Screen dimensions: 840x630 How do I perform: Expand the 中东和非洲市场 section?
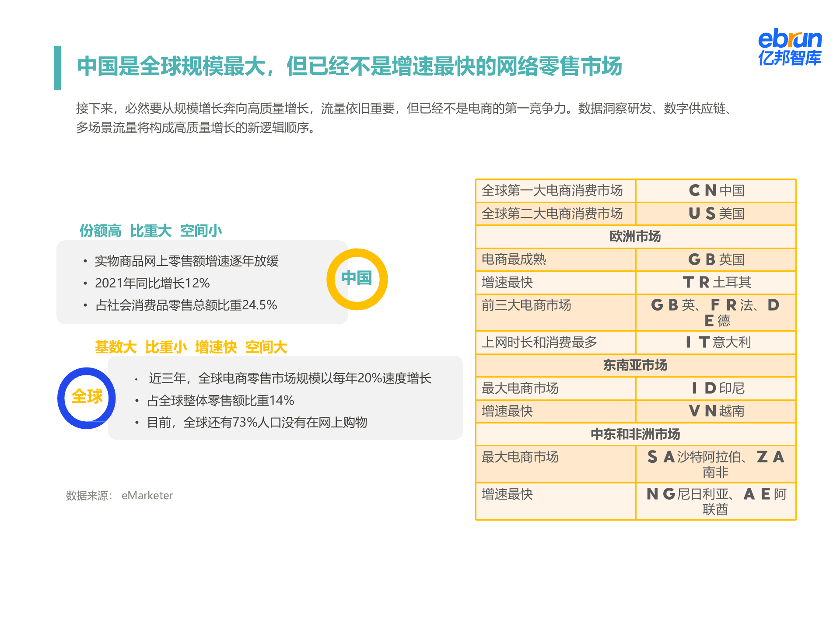pos(635,434)
